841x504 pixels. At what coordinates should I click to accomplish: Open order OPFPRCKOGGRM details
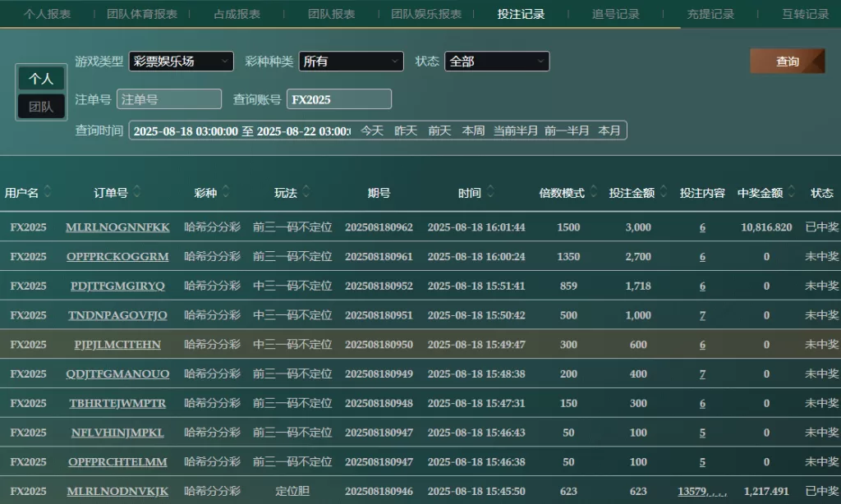coord(117,257)
